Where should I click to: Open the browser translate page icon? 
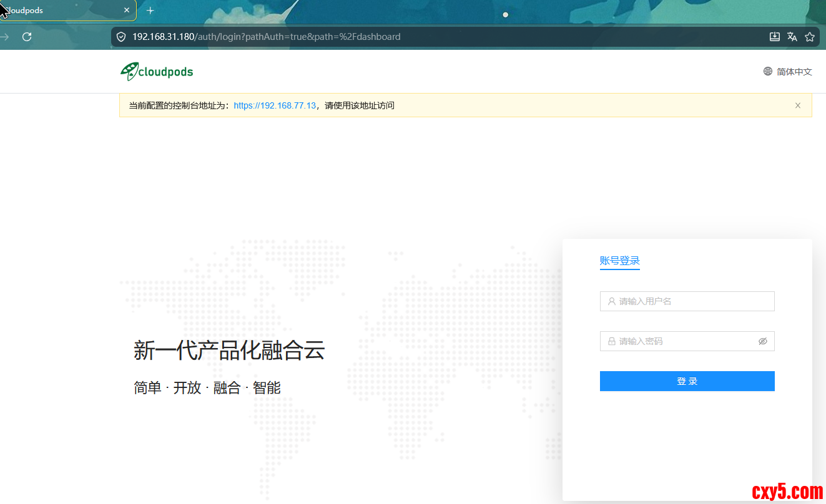coord(792,37)
